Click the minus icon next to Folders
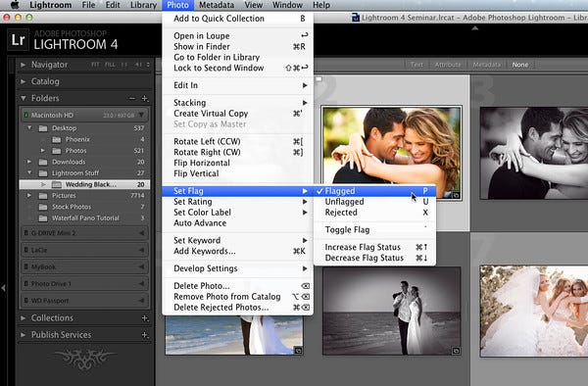The width and height of the screenshot is (588, 386). pos(132,99)
